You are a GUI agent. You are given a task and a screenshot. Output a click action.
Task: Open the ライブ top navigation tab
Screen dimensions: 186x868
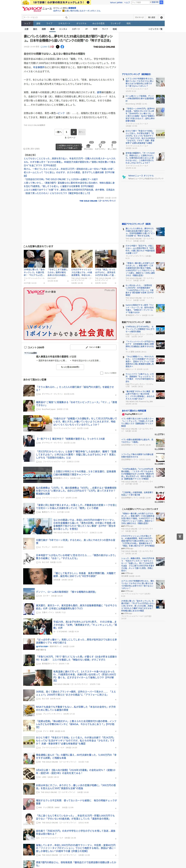click(x=49, y=23)
